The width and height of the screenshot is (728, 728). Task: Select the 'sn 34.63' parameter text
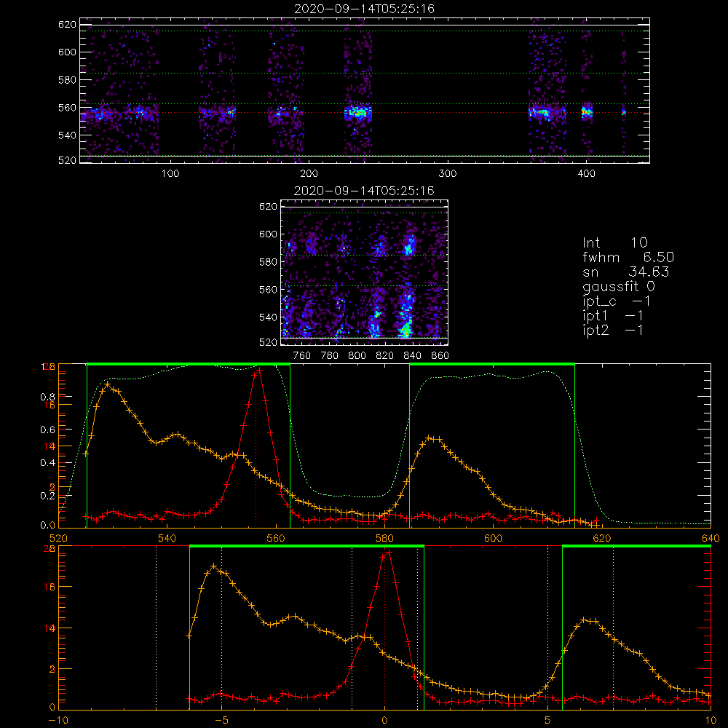coord(625,272)
